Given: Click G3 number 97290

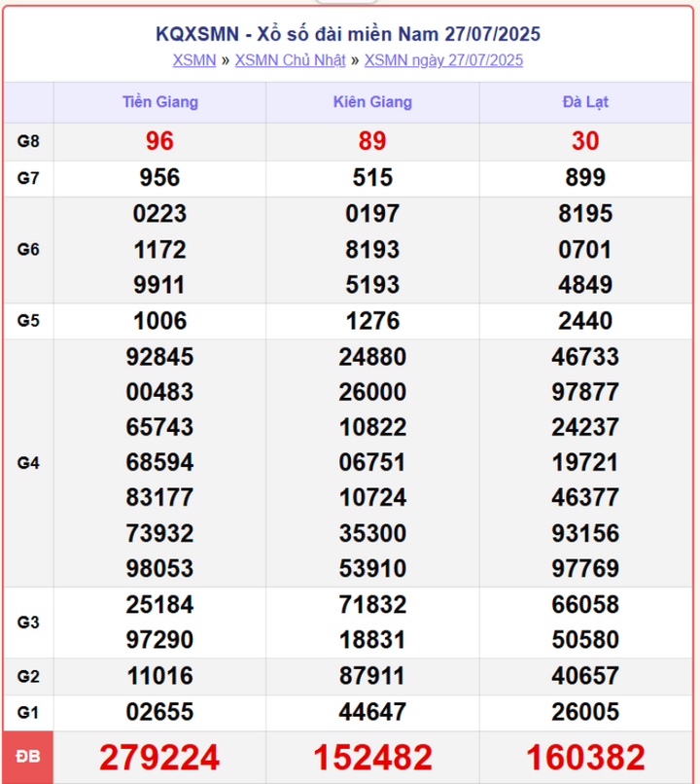Looking at the screenshot, I should (x=159, y=640).
